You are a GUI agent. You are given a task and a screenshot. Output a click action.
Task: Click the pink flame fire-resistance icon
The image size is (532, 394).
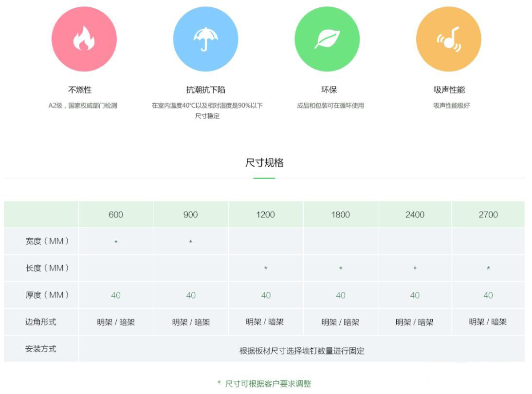84,39
